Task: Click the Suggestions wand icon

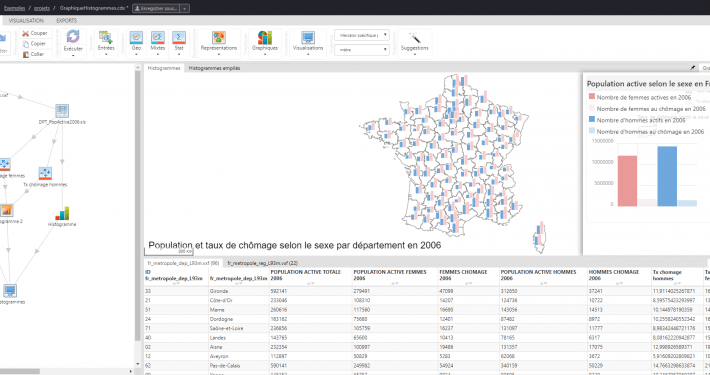Action: coord(414,38)
